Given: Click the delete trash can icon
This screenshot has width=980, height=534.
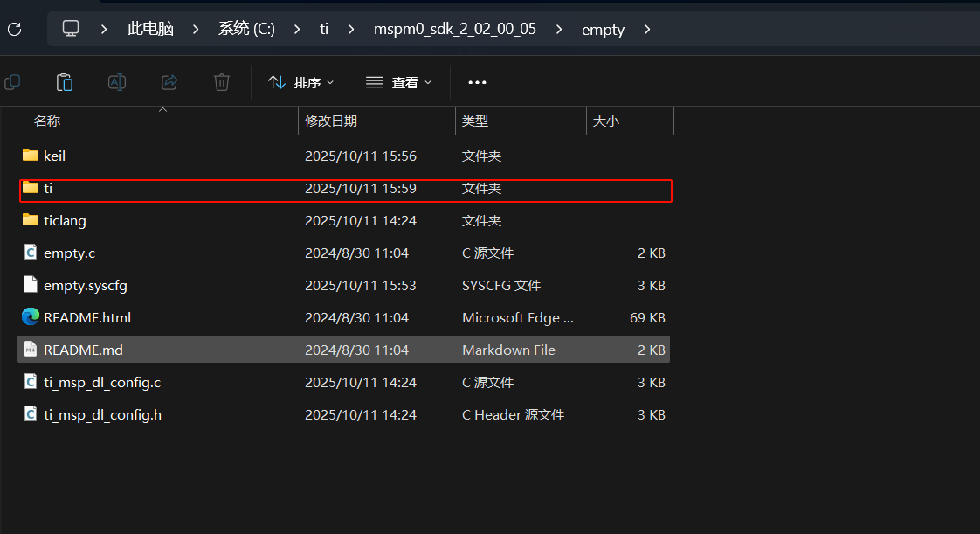Looking at the screenshot, I should 222,82.
